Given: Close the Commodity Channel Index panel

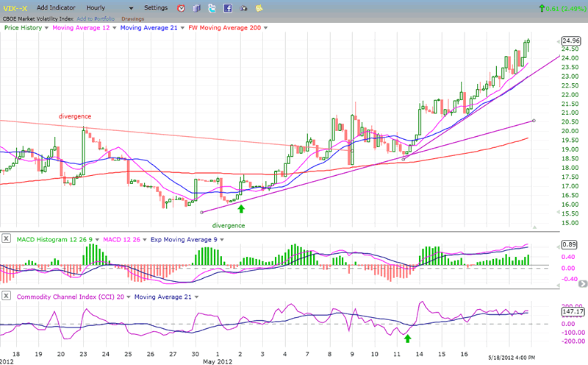Looking at the screenshot, I should (x=6, y=296).
